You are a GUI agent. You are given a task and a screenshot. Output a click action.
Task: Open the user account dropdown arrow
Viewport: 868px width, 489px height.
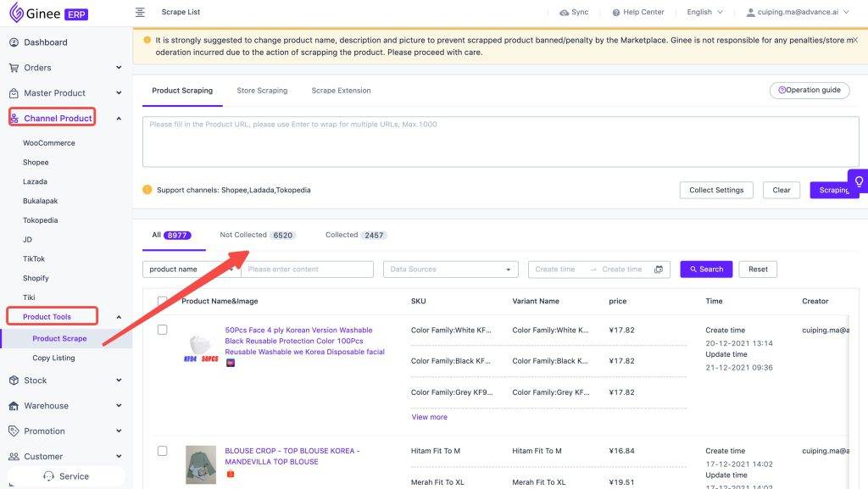point(846,12)
